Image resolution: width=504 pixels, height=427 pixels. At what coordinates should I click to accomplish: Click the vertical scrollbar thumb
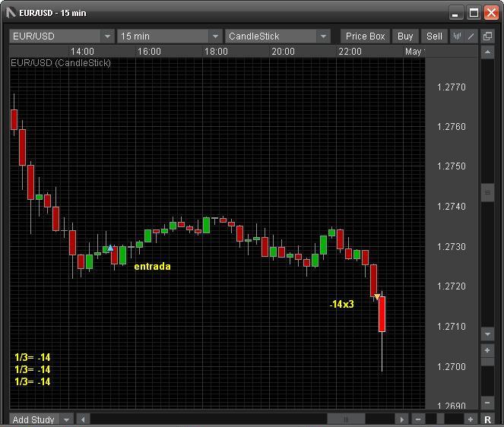tap(488, 193)
